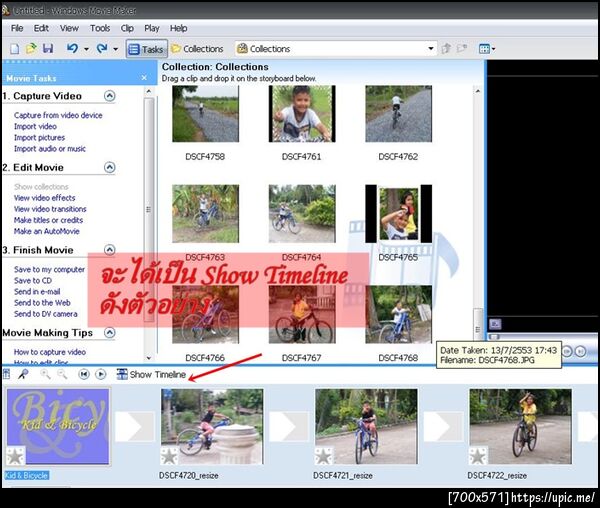The image size is (600, 508).
Task: Click the Import video link
Action: point(35,126)
